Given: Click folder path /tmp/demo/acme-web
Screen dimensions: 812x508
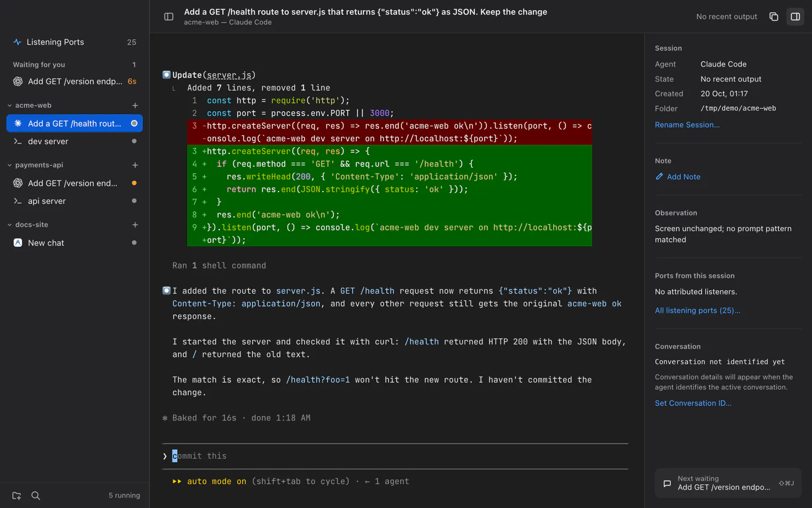Looking at the screenshot, I should click(x=738, y=108).
